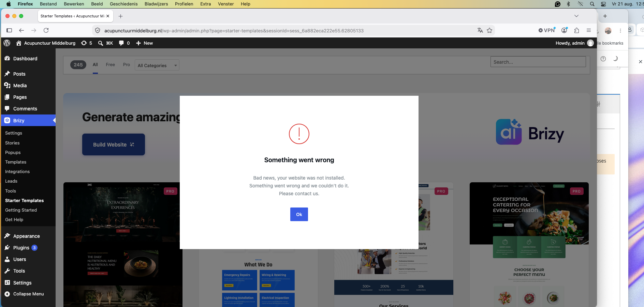
Task: Translate this page icon
Action: pyautogui.click(x=480, y=30)
